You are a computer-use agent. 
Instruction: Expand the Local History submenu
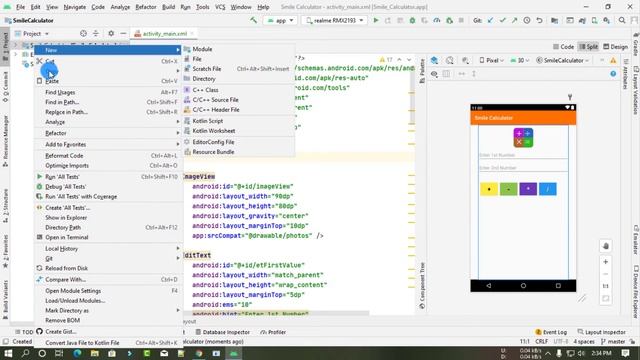108,249
